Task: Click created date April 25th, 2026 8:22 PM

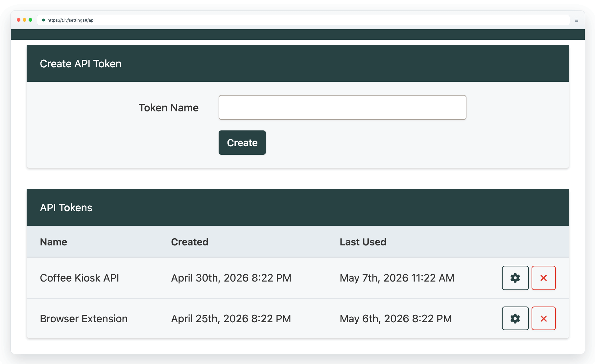Action: (231, 319)
